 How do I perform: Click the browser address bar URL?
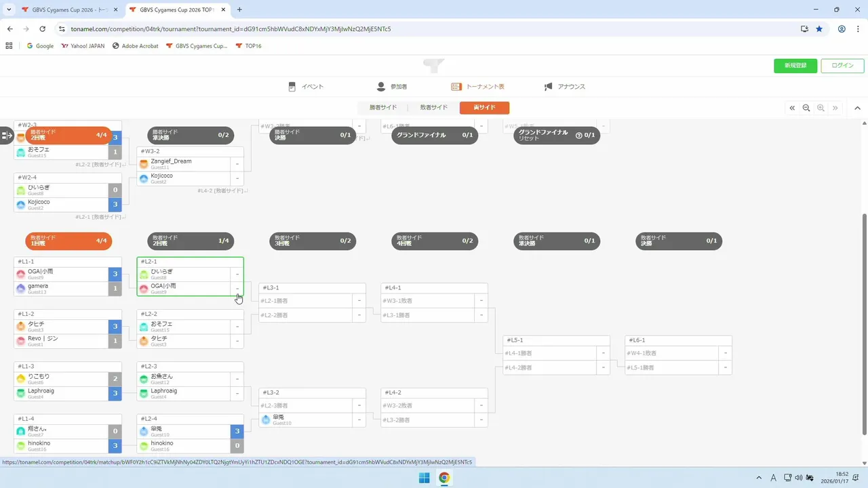231,29
